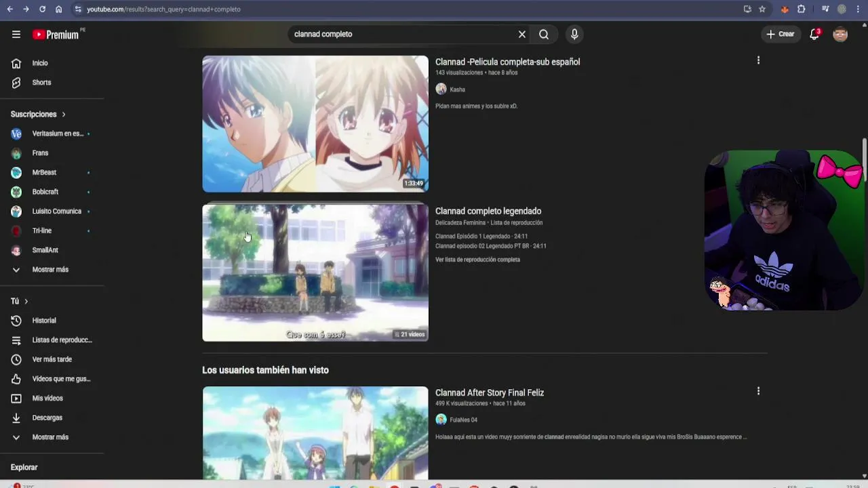Image resolution: width=868 pixels, height=488 pixels.
Task: Open options for Clannad Pelicula completa
Action: tap(758, 60)
